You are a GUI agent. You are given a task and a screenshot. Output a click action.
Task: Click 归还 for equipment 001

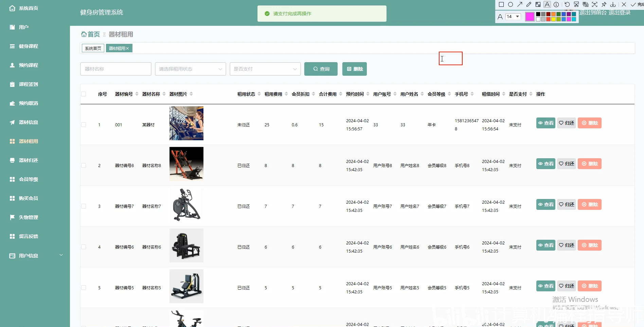[567, 123]
